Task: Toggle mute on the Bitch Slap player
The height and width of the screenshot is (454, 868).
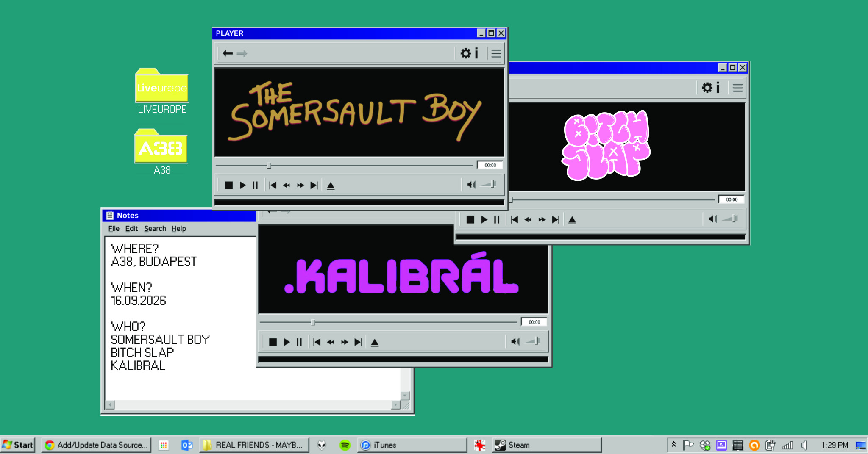Action: click(713, 219)
